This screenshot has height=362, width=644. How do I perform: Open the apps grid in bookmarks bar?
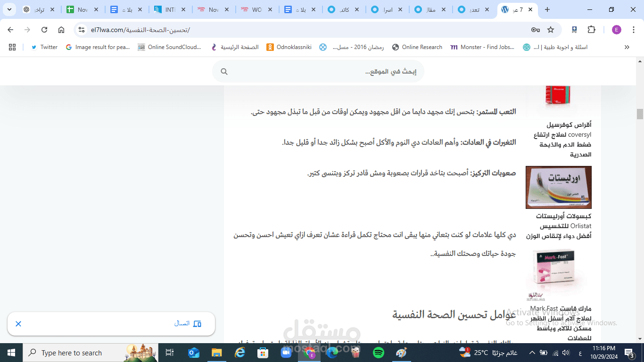click(12, 47)
